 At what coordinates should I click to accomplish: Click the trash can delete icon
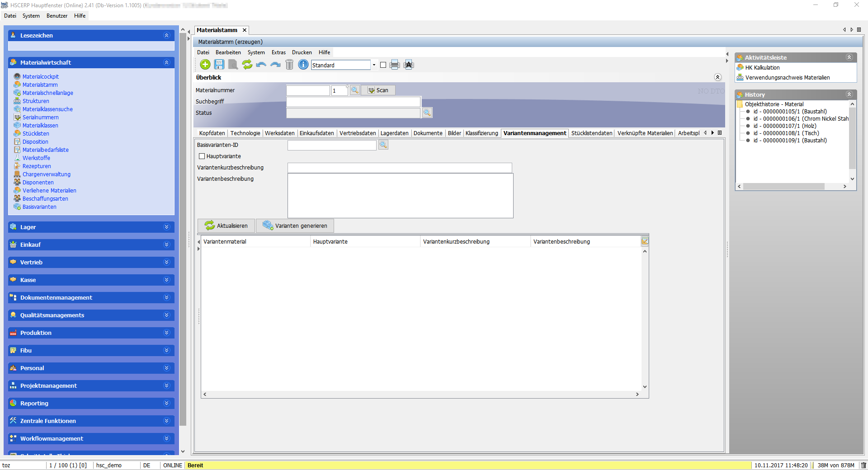289,65
